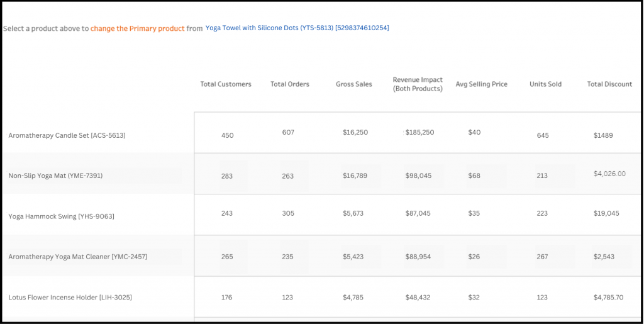Click the Avg Selling Price column header

pyautogui.click(x=481, y=84)
